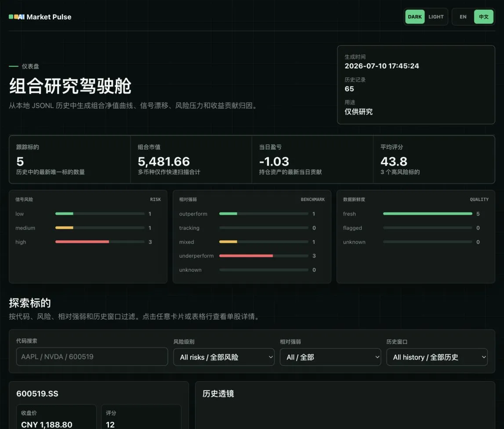Image resolution: width=504 pixels, height=429 pixels.
Task: Select 中文 language option
Action: (x=483, y=17)
